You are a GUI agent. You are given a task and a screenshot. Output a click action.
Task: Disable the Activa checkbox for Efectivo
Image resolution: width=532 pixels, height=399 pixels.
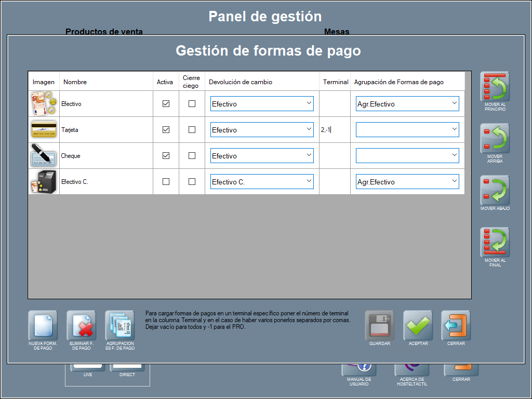(x=166, y=104)
